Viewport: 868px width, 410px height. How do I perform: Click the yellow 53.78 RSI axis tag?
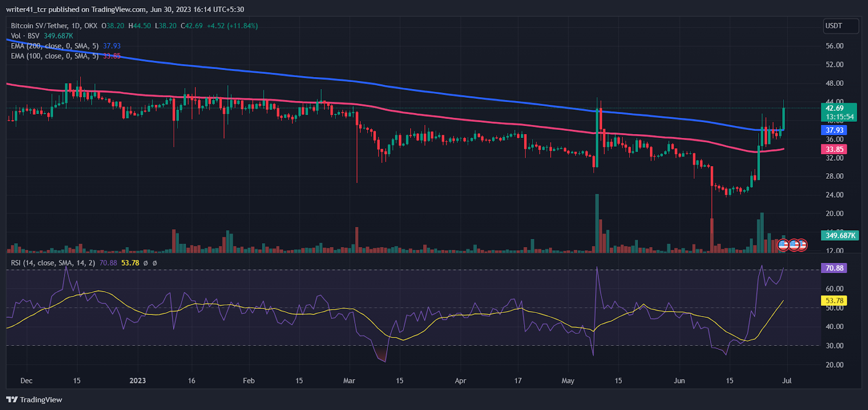click(x=834, y=300)
